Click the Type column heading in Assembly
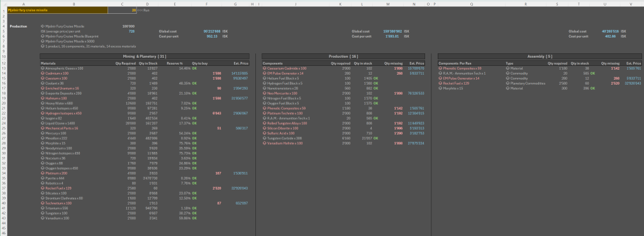This screenshot has width=644, height=236. click(509, 63)
